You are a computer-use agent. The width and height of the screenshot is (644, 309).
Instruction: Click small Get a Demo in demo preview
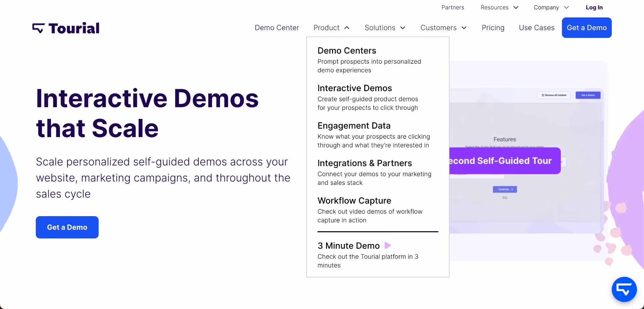[x=588, y=95]
